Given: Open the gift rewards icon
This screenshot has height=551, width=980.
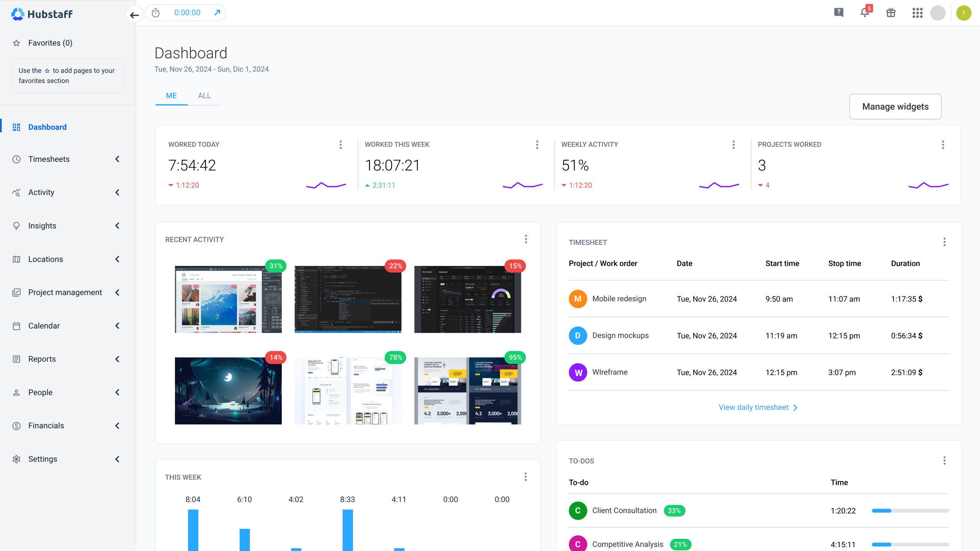Looking at the screenshot, I should click(891, 13).
